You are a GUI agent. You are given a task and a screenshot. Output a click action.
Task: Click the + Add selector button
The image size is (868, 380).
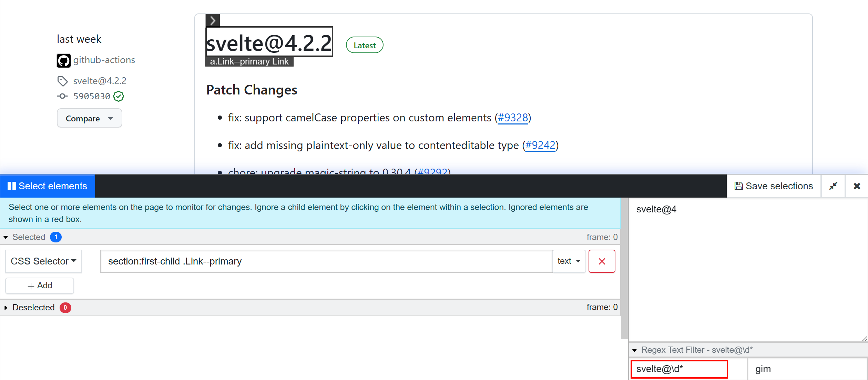[x=40, y=286]
